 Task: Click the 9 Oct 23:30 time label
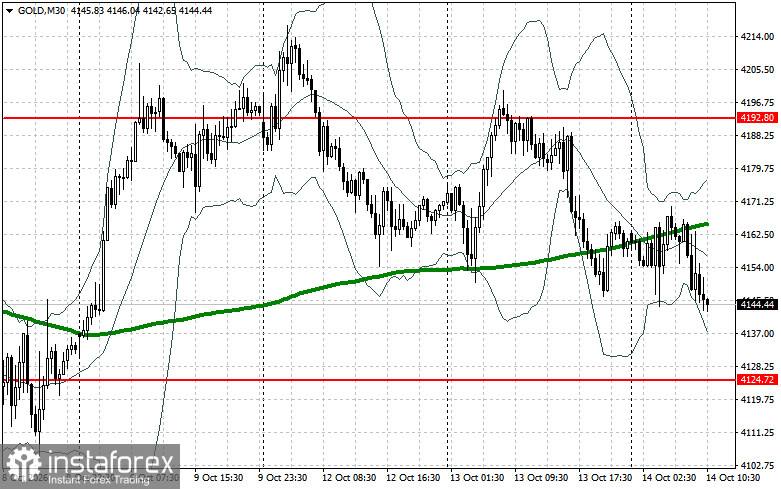[282, 478]
